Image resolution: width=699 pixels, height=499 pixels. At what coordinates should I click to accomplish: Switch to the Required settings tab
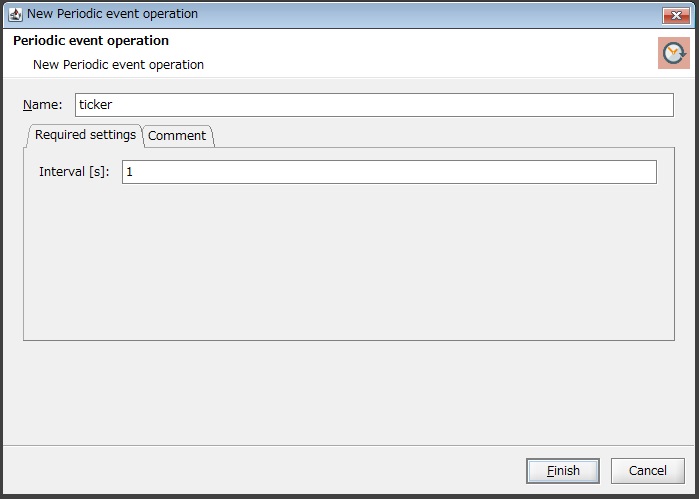85,135
